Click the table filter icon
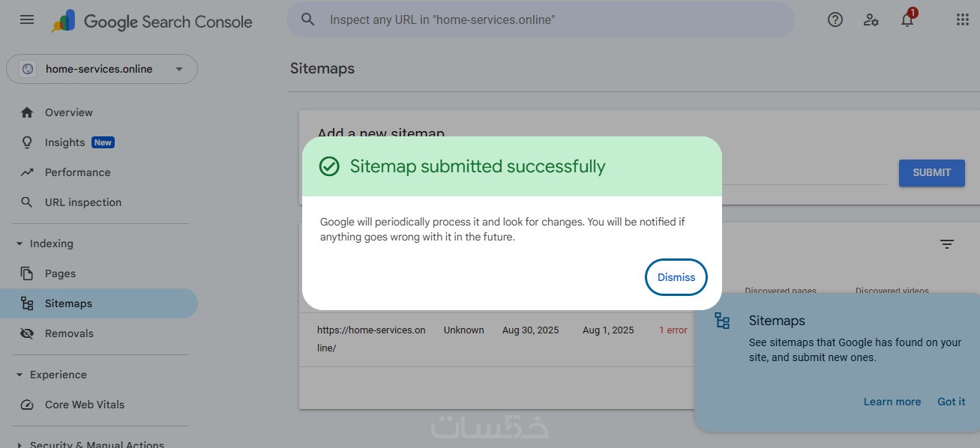The width and height of the screenshot is (980, 448). (x=947, y=244)
